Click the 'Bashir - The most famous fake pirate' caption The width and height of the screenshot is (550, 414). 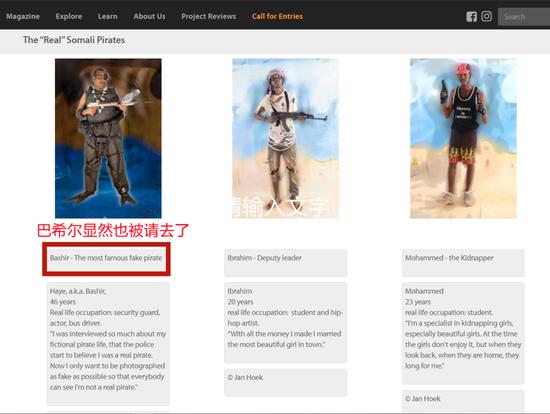(x=106, y=258)
